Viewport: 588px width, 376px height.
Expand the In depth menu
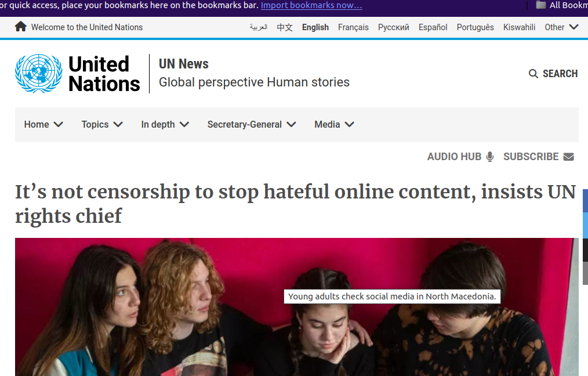coord(165,125)
